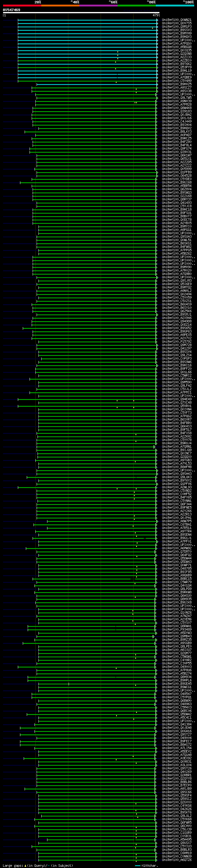Click the orange ~40% identity legend segment
The width and height of the screenshot is (197, 868).
[x=60, y=6]
